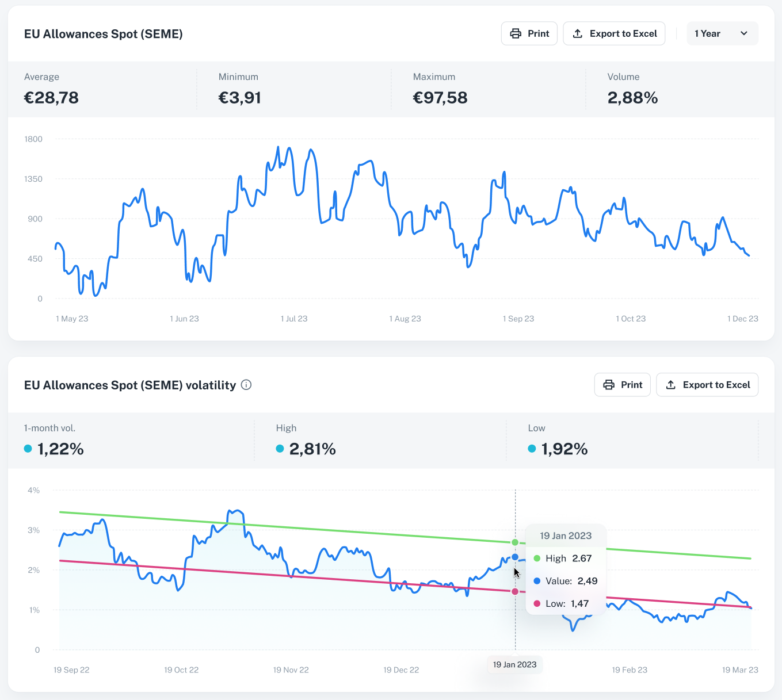782x700 pixels.
Task: Click the cyan dot beside 2,81% High value
Action: pos(280,449)
